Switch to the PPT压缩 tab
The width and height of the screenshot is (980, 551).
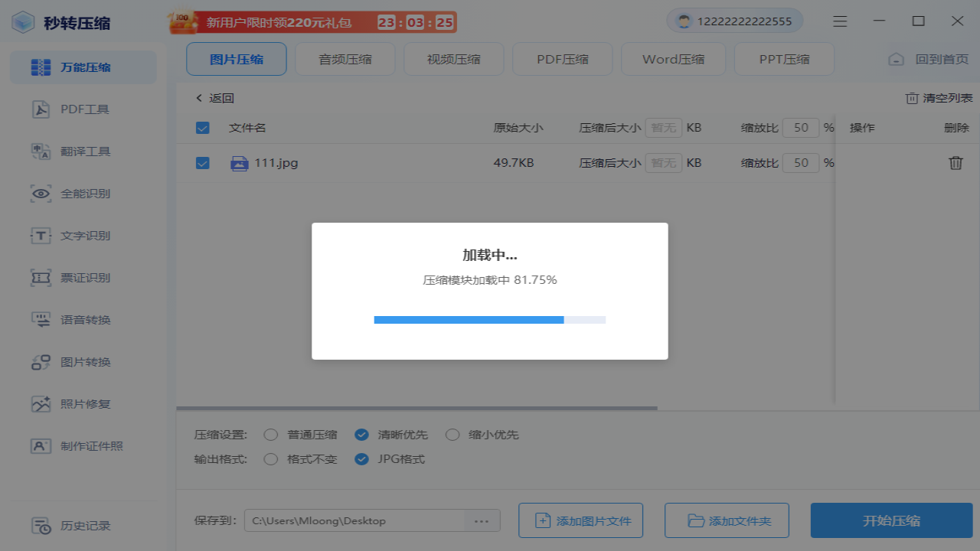click(784, 58)
